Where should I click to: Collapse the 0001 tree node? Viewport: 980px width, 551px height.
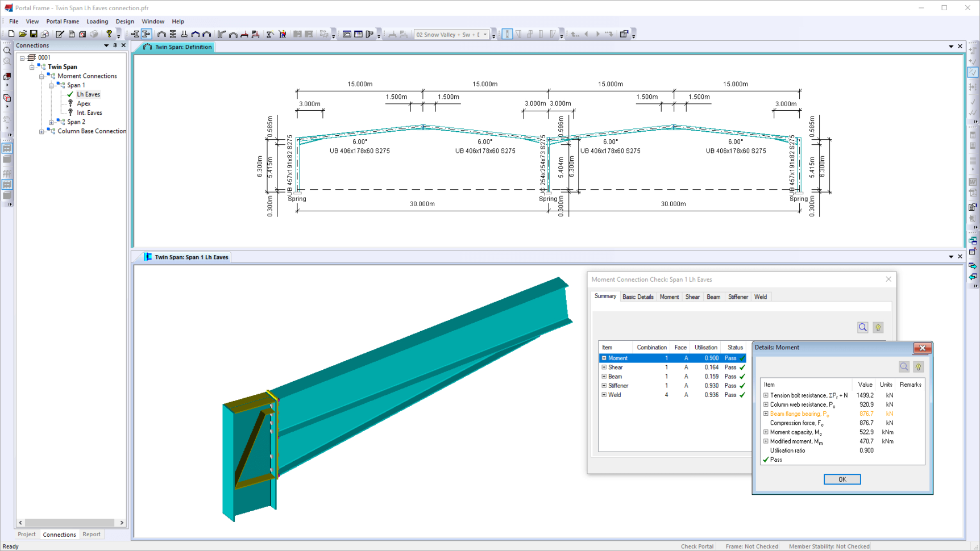[22, 58]
